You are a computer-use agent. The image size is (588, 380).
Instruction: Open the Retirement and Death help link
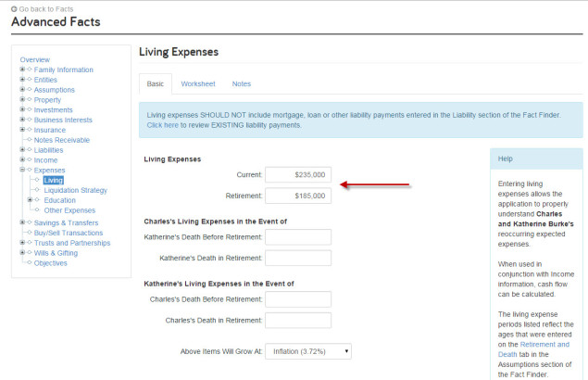(x=533, y=349)
